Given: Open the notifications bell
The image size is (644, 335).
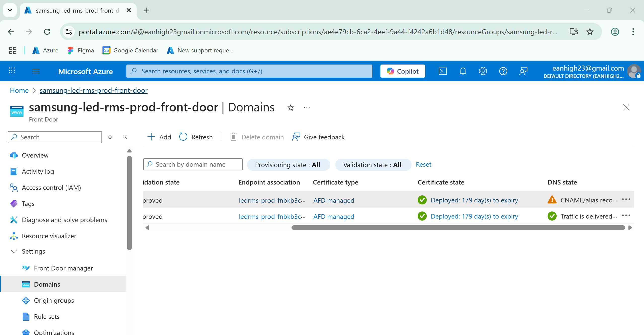Looking at the screenshot, I should tap(463, 71).
